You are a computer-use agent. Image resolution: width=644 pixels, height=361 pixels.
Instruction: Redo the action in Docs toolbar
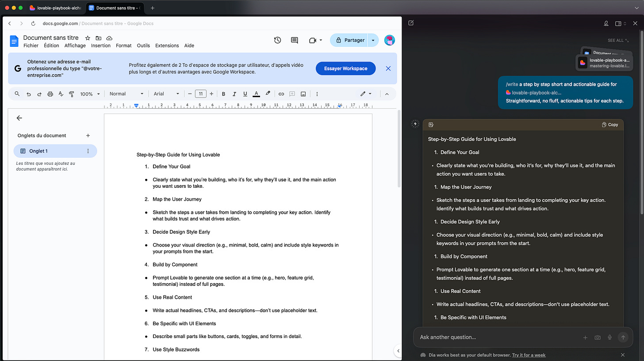39,94
